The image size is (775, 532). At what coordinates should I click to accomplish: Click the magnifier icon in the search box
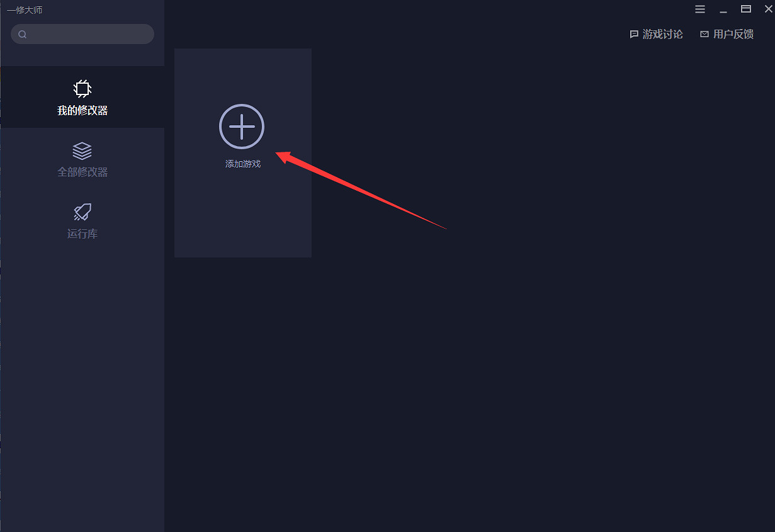(x=23, y=35)
